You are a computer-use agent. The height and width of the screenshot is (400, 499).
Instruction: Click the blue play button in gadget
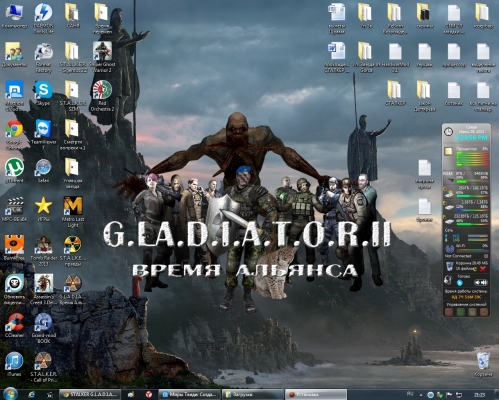point(460,283)
